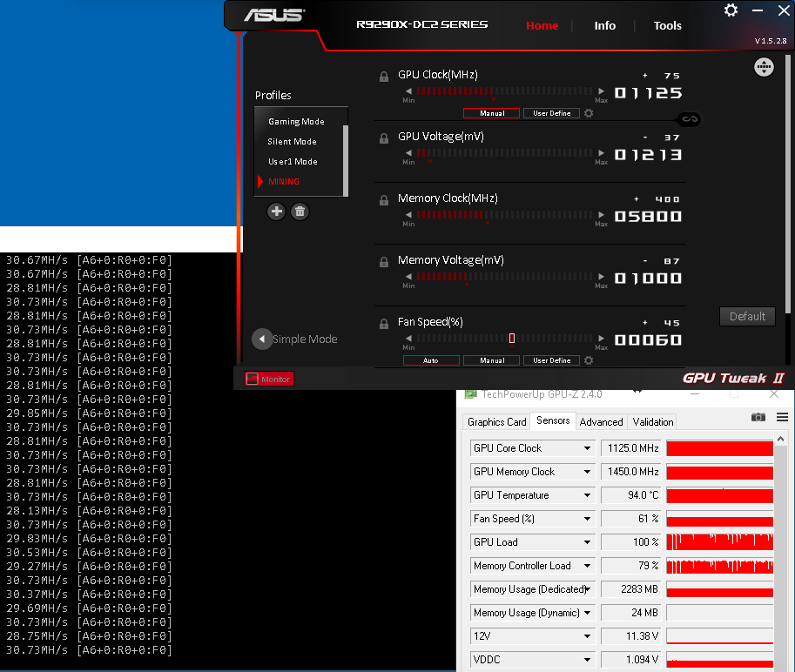This screenshot has height=672, width=795.
Task: Select Gaming Mode profile
Action: 296,122
